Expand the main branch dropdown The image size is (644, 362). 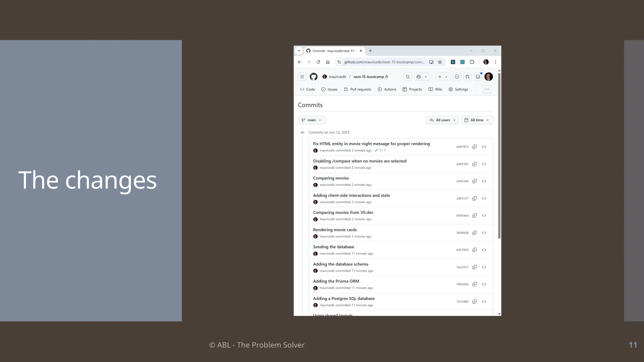[x=311, y=120]
